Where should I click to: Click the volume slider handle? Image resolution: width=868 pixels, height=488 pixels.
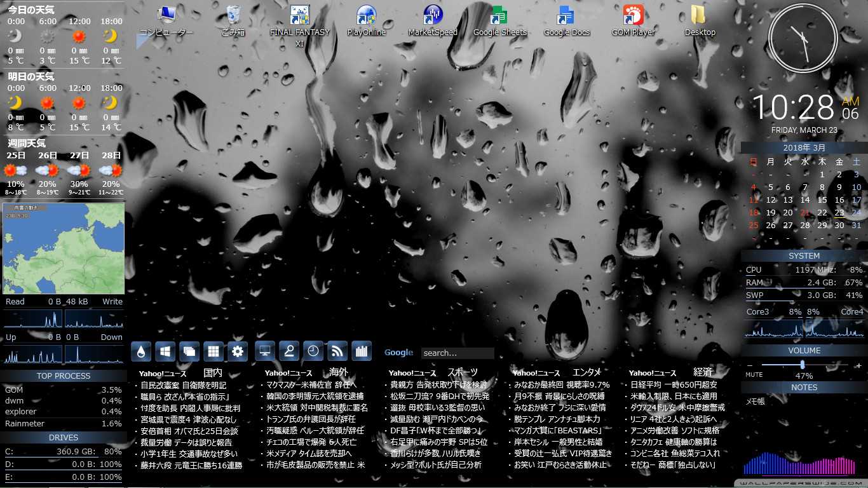(x=803, y=365)
